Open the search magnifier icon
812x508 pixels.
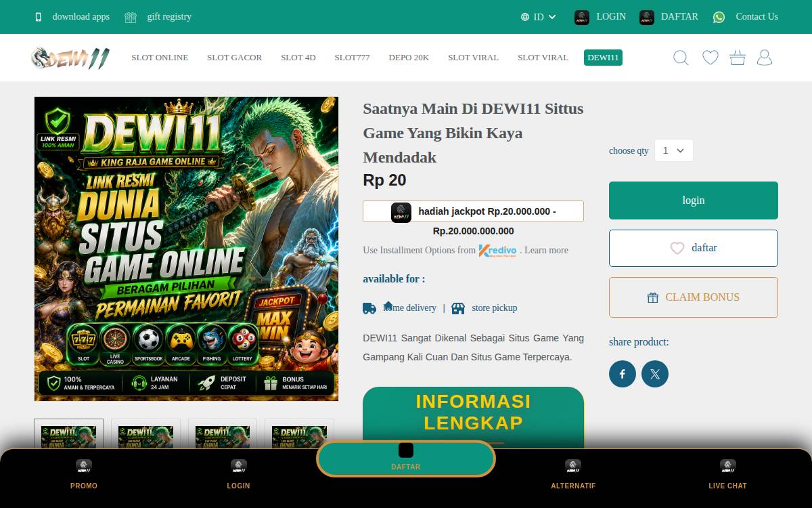tap(681, 58)
